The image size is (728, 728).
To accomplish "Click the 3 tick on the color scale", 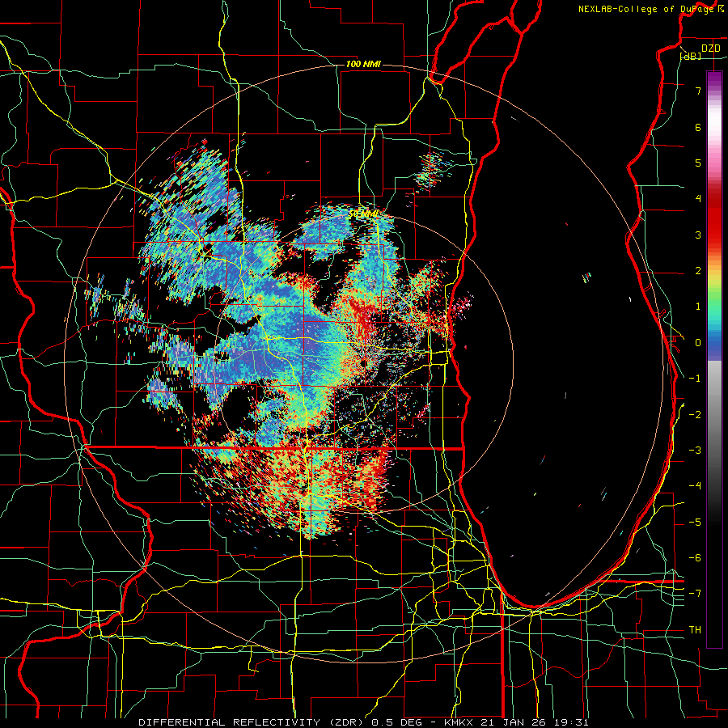I will pyautogui.click(x=698, y=235).
